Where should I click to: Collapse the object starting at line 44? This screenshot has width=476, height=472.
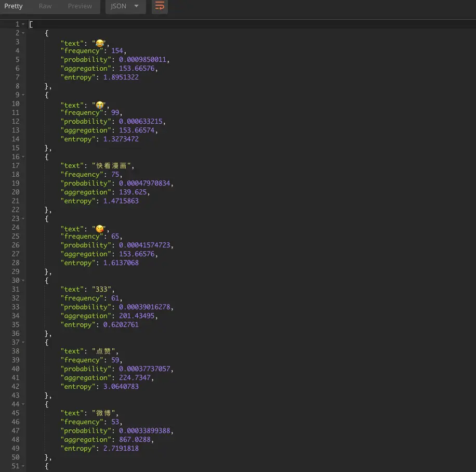[x=23, y=404]
